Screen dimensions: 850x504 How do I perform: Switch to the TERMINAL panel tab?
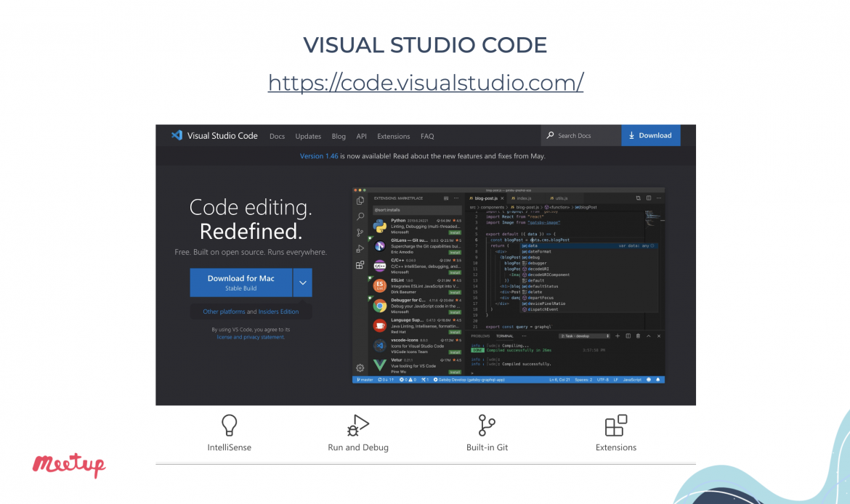[x=505, y=336]
